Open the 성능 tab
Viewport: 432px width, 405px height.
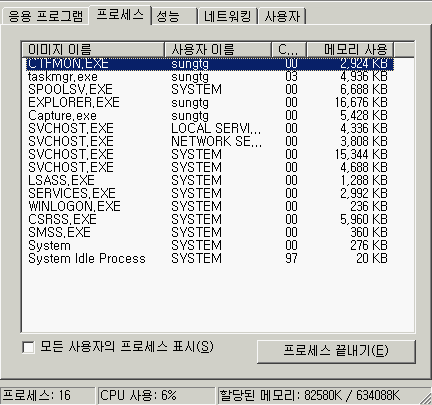174,16
